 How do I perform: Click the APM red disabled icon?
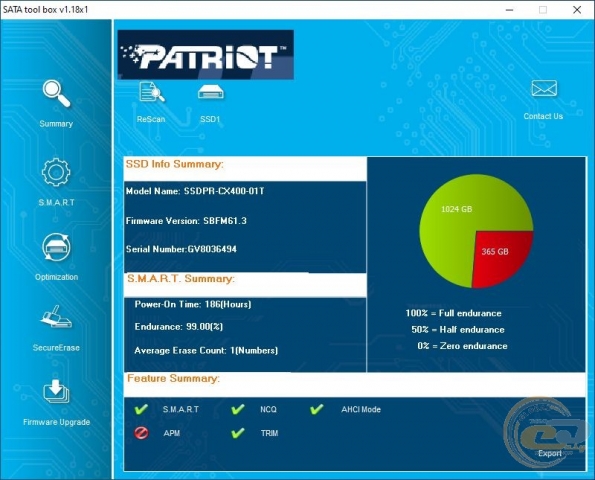[x=141, y=433]
